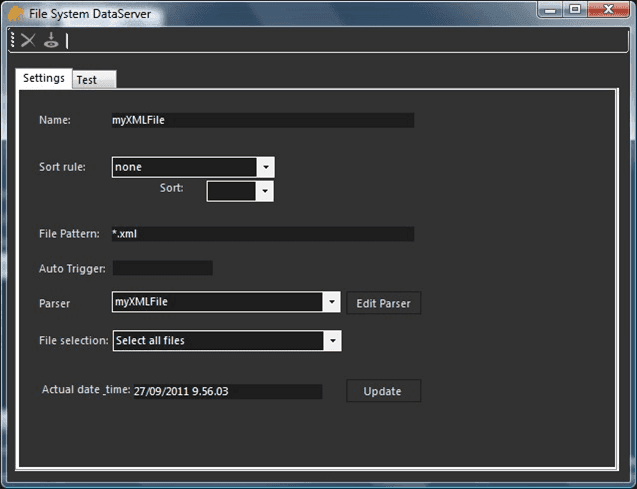The image size is (637, 489).
Task: Click the Name field with myXMLFile
Action: coord(263,120)
